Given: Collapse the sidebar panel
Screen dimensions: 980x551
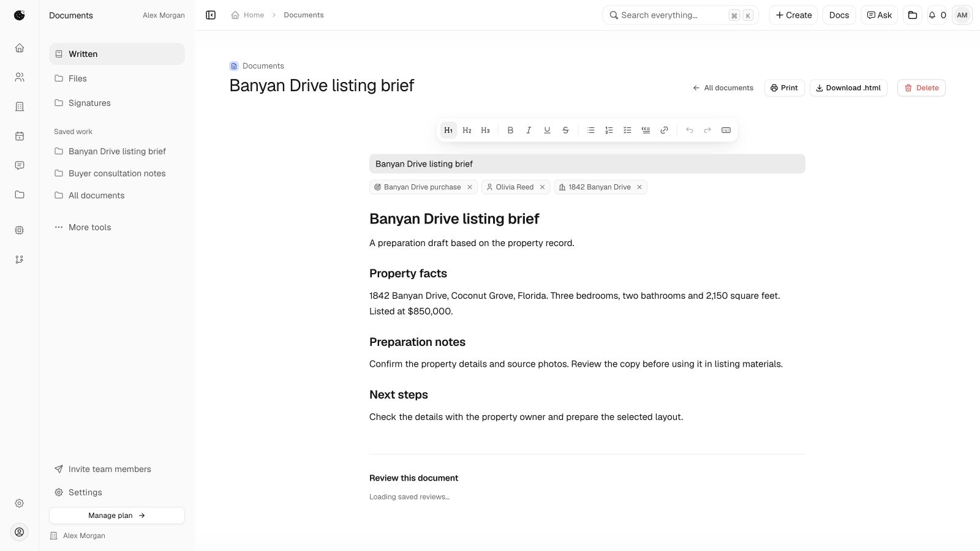Looking at the screenshot, I should 211,15.
